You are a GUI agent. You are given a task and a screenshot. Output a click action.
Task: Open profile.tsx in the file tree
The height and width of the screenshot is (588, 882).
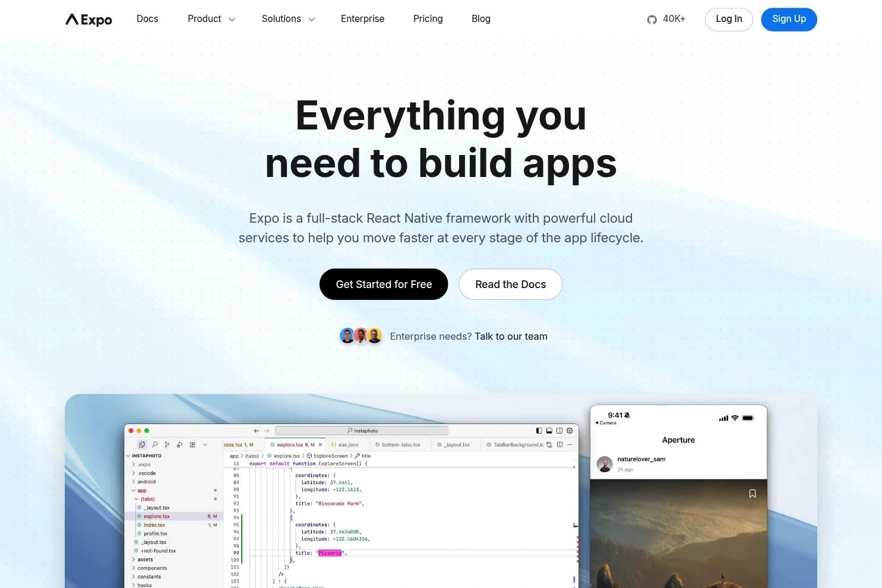[156, 533]
